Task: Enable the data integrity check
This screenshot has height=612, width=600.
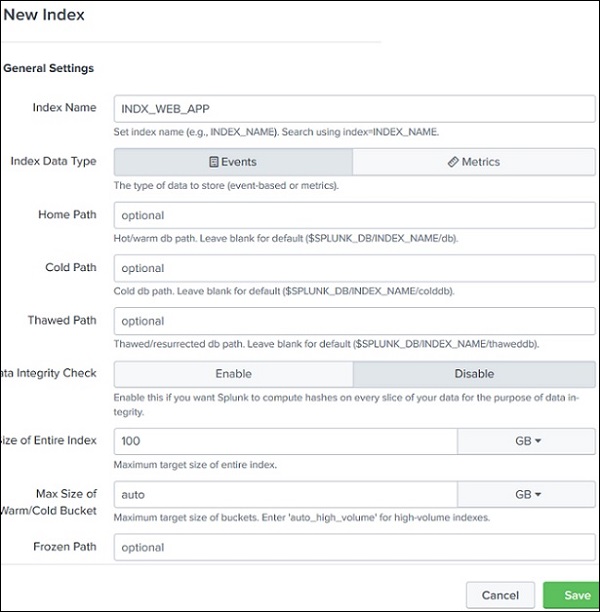Action: tap(233, 374)
